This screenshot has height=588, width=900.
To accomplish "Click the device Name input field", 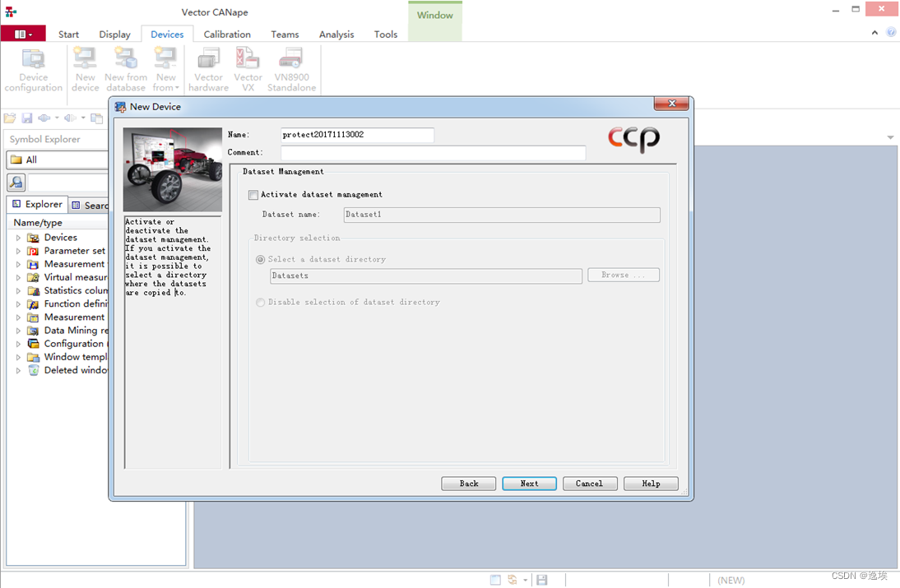I will click(357, 135).
